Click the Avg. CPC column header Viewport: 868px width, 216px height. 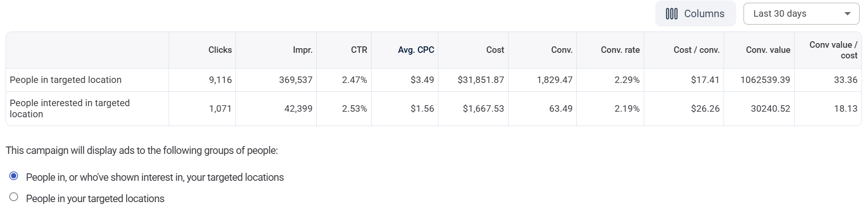coord(416,50)
